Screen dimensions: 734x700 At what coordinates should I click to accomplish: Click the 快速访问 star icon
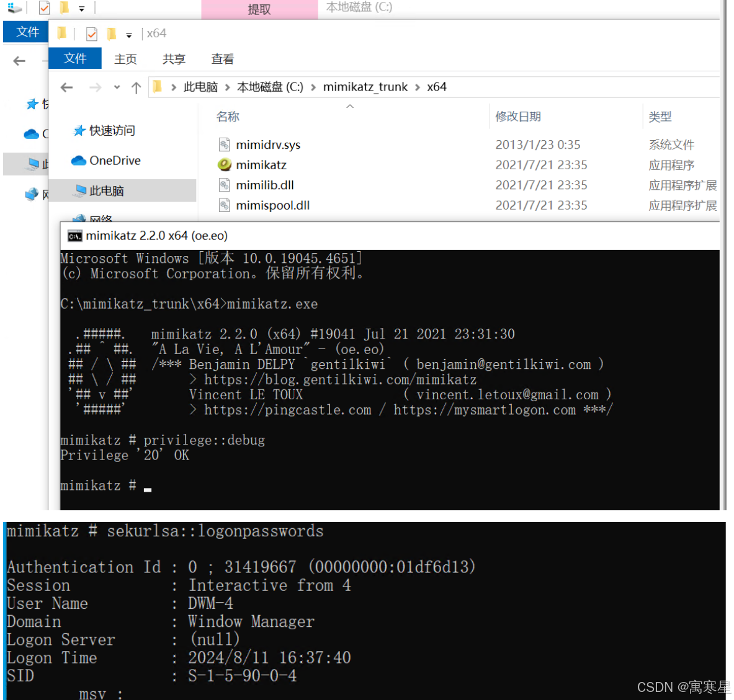point(79,131)
